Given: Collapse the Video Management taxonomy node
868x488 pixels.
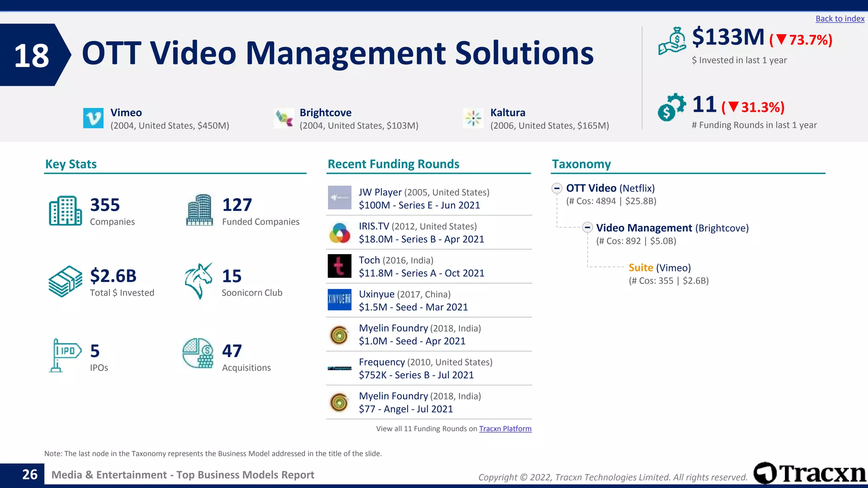Looking at the screenshot, I should point(587,227).
